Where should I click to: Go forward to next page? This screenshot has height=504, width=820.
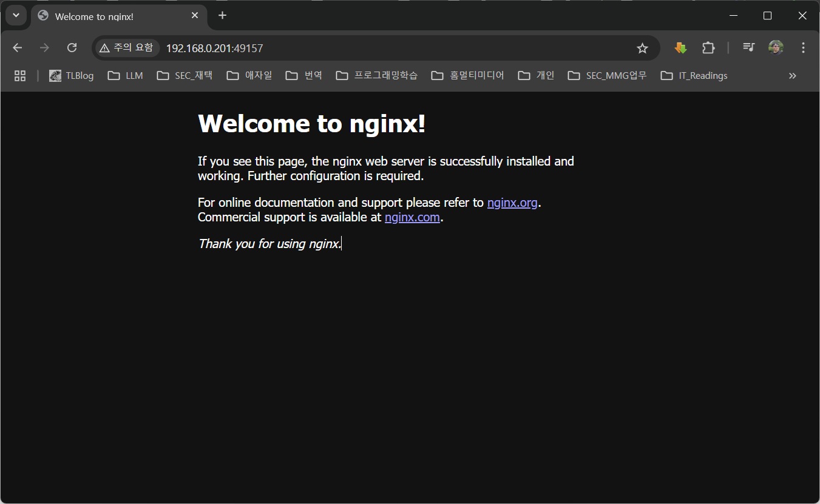click(44, 47)
